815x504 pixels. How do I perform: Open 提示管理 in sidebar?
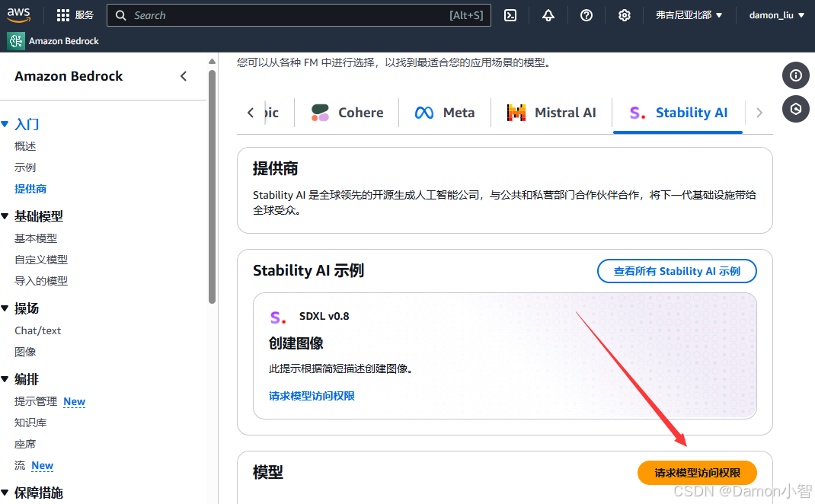[x=35, y=402]
